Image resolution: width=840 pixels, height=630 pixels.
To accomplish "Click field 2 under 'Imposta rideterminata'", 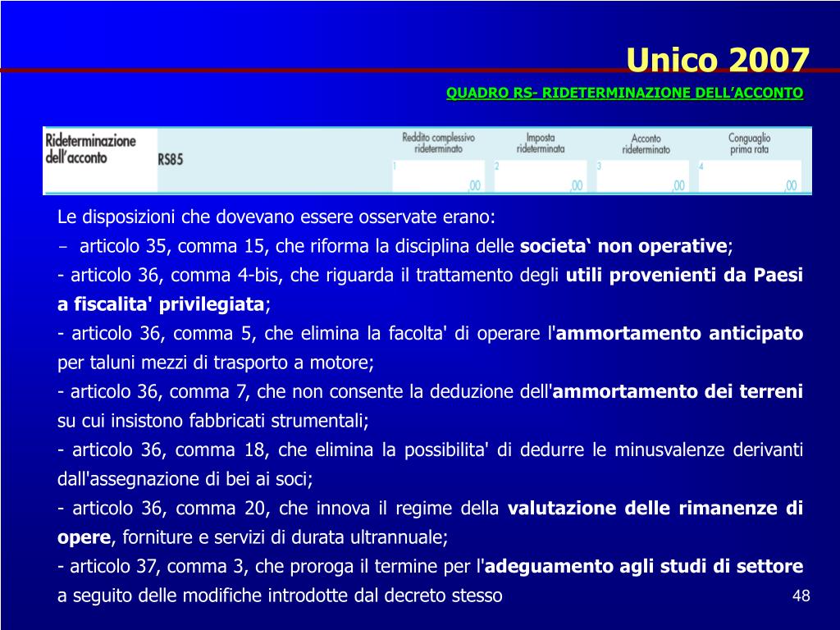I will [x=540, y=176].
